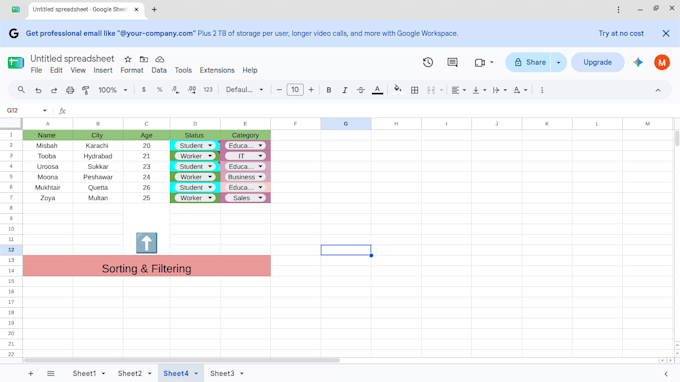Open the Insert menu
Viewport: 680px width, 382px height.
click(x=103, y=70)
